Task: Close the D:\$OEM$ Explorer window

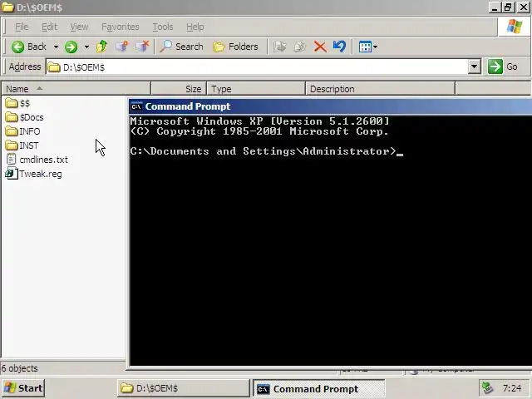Action: 524,7
